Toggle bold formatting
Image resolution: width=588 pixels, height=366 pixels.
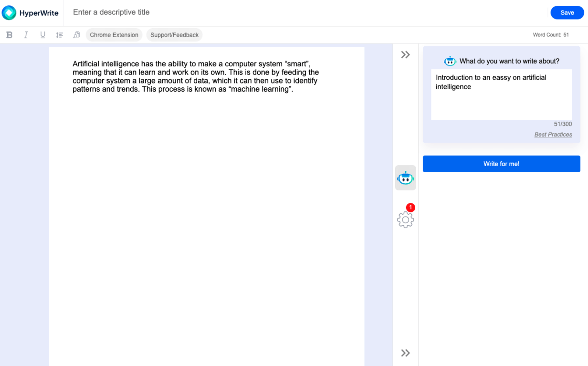tap(9, 35)
